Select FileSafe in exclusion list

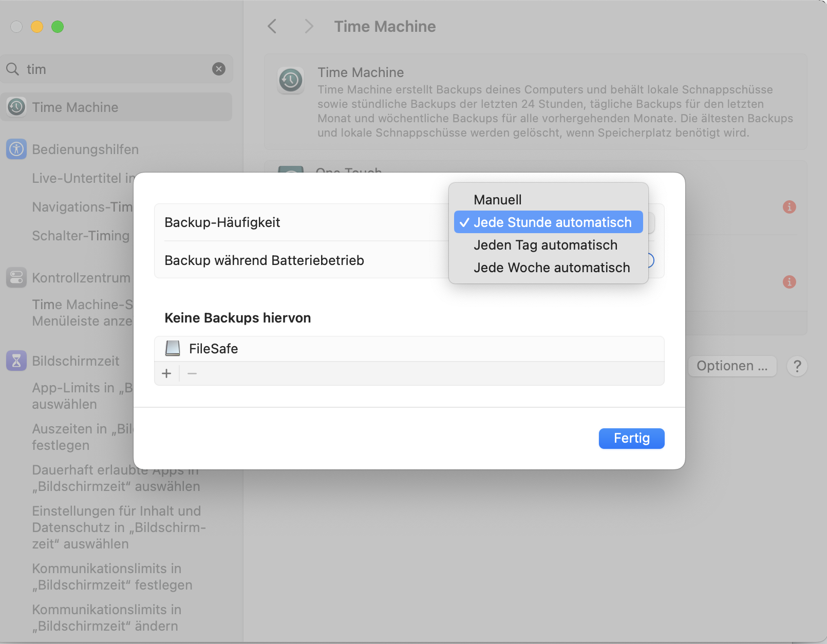pos(214,349)
